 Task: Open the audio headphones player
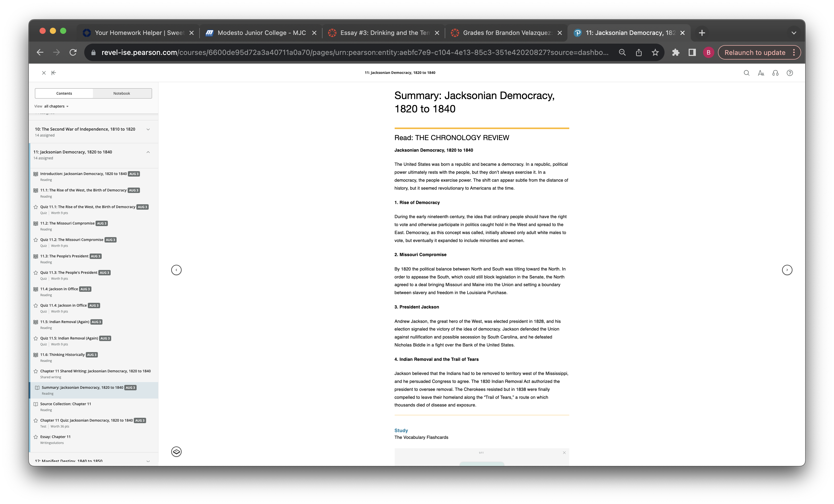point(775,73)
